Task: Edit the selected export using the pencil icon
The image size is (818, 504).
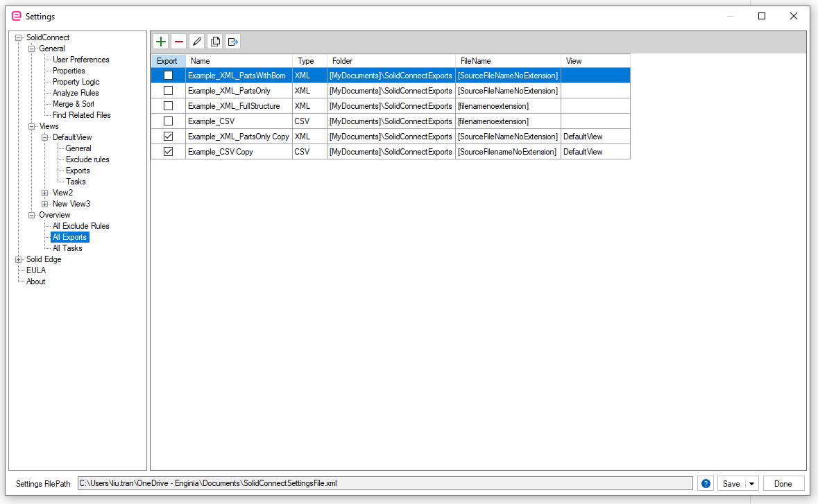Action: (x=196, y=42)
